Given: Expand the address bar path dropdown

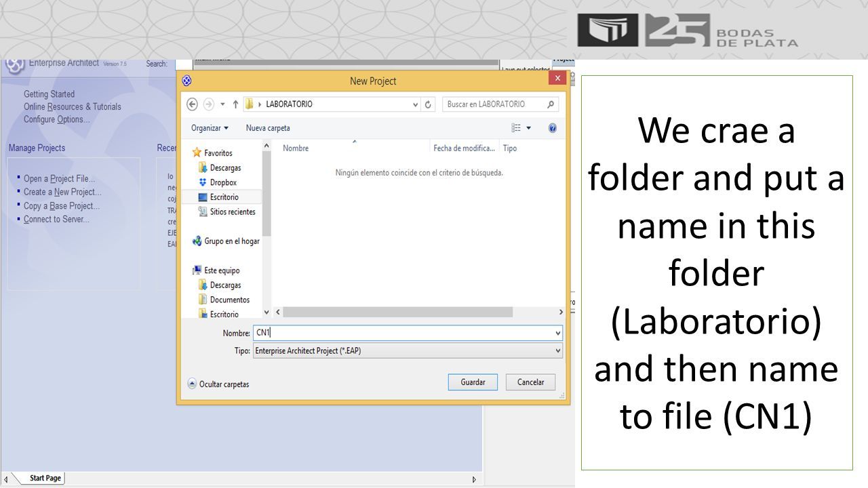Looking at the screenshot, I should coord(416,104).
